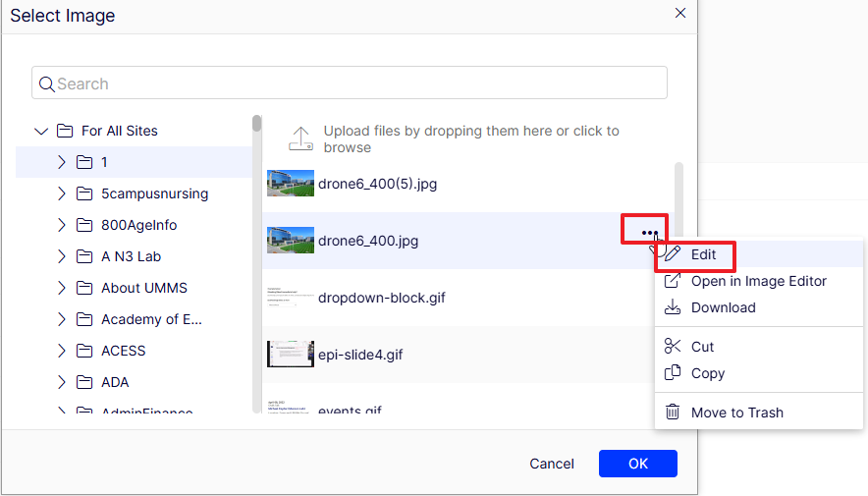Select the drone6_400(5).jpg thumbnail
868x496 pixels.
tap(291, 183)
